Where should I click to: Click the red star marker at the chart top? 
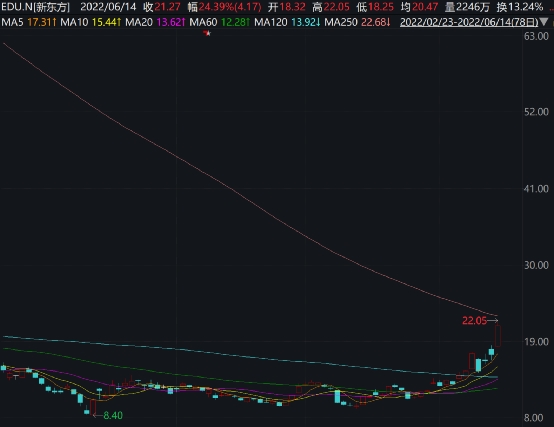[207, 33]
